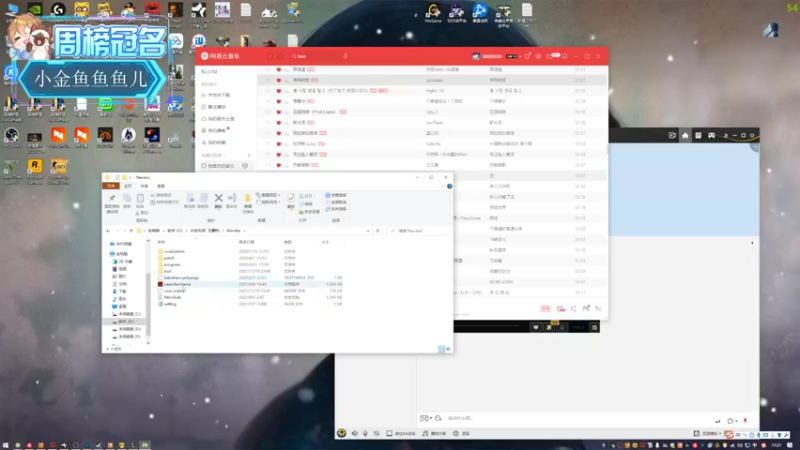Select Software (D:) drive in Explorer sidebar
This screenshot has width=800, height=450.
tap(124, 322)
